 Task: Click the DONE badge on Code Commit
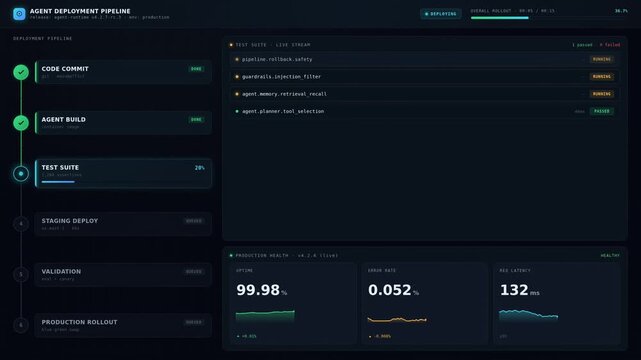196,69
